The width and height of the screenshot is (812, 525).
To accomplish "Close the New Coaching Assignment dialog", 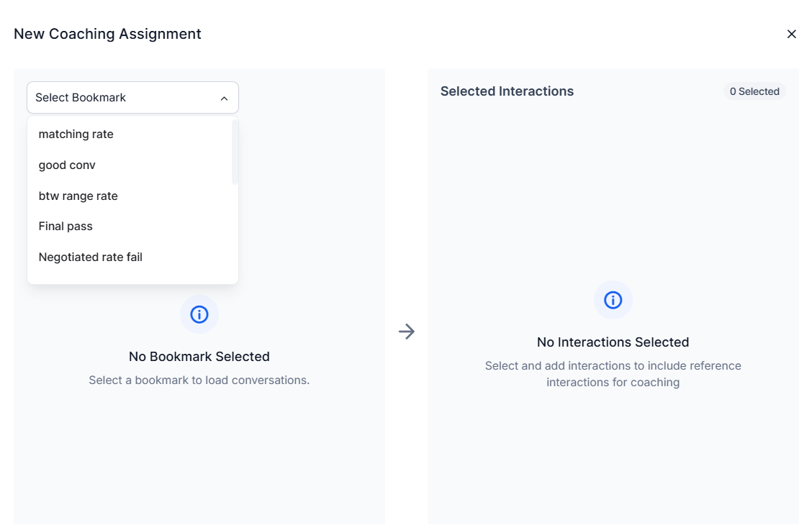I will 791,34.
